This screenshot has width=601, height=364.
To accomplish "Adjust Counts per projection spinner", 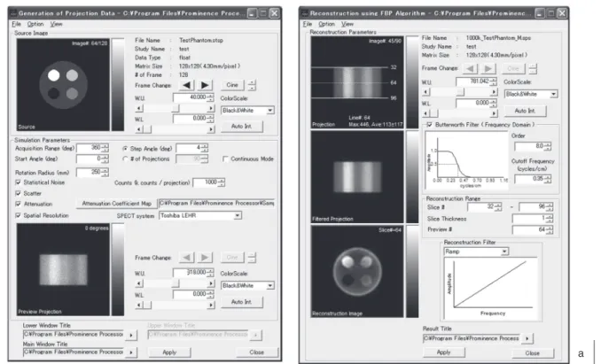I will (221, 183).
